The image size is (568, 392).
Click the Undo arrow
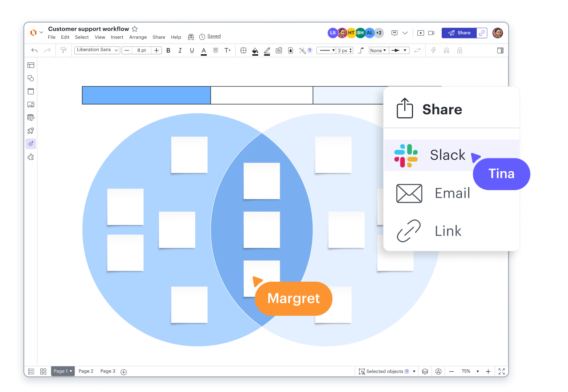click(x=34, y=50)
